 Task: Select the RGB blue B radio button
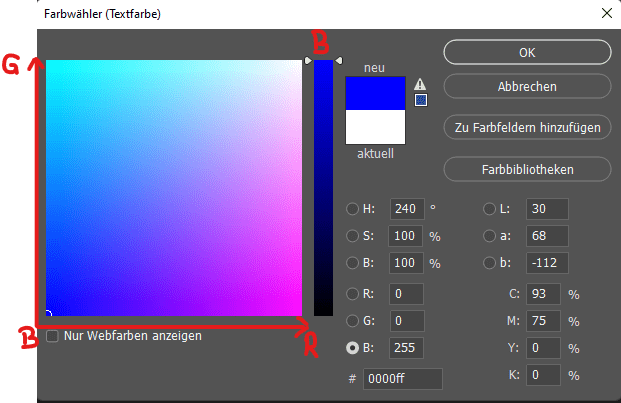[352, 348]
